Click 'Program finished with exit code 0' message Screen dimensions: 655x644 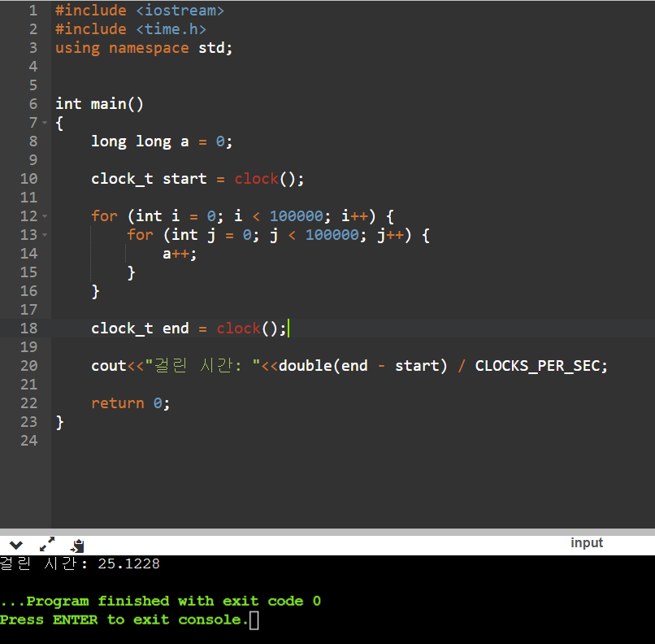pos(174,601)
